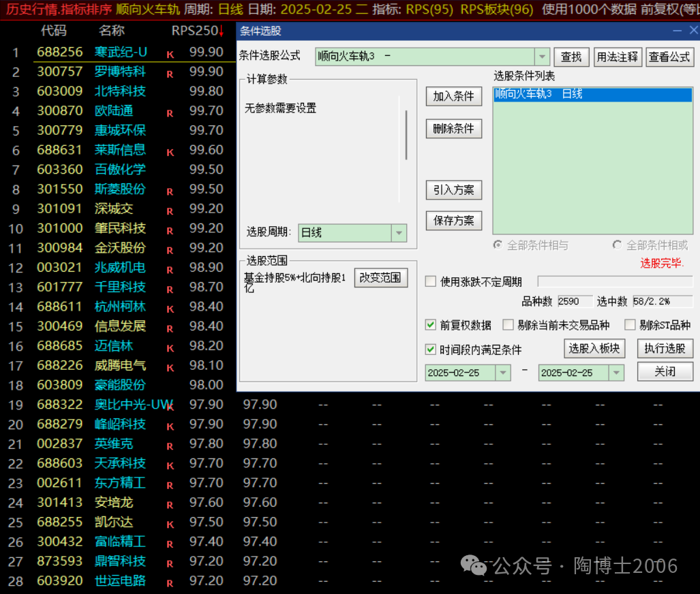Click the 涨跌不定周期 input field
700x594 pixels.
615,281
